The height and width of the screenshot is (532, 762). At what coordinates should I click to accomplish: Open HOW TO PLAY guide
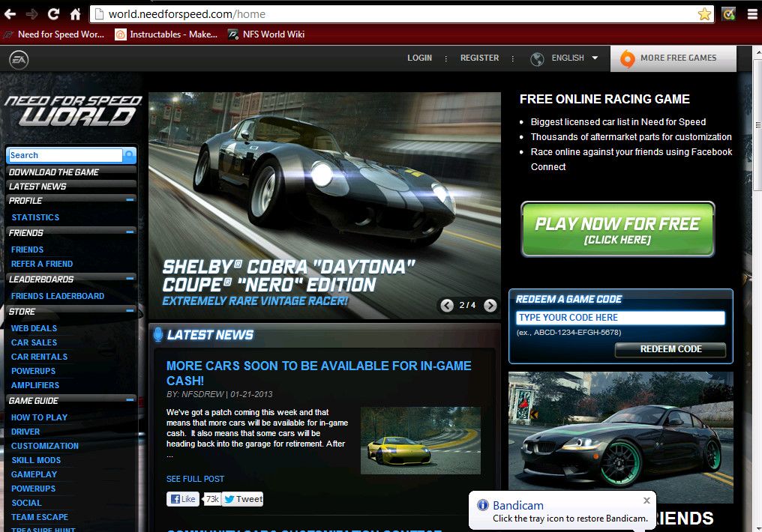point(39,417)
